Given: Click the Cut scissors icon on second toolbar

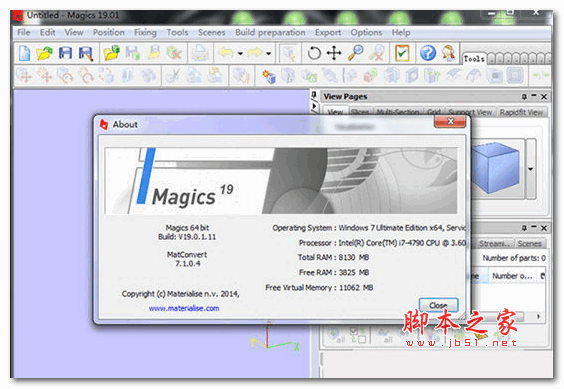Looking at the screenshot, I should click(173, 76).
